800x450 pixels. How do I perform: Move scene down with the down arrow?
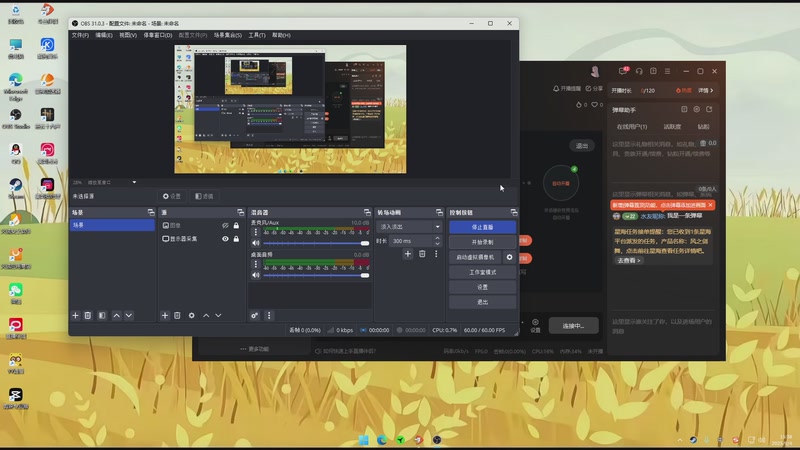click(x=129, y=316)
